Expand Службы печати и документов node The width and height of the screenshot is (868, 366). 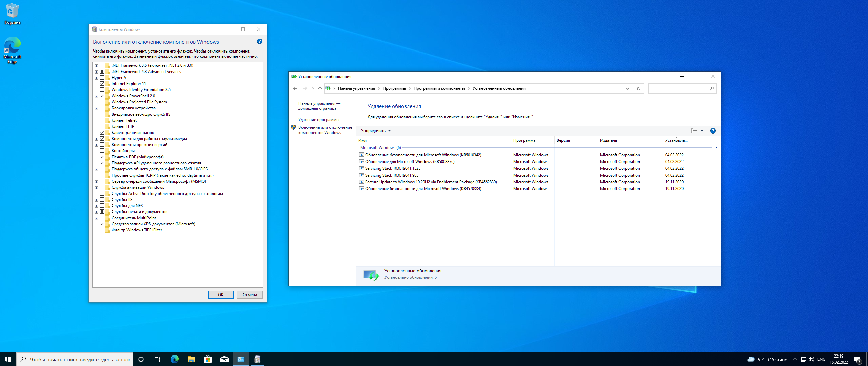[x=96, y=212]
